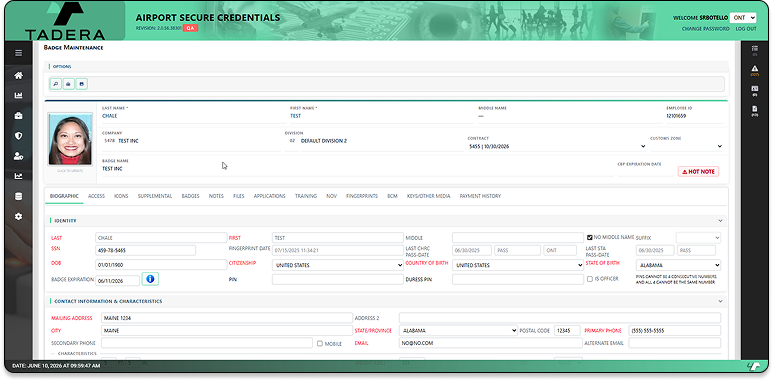Open settings gear in left sidebar
The image size is (773, 381).
pos(18,216)
